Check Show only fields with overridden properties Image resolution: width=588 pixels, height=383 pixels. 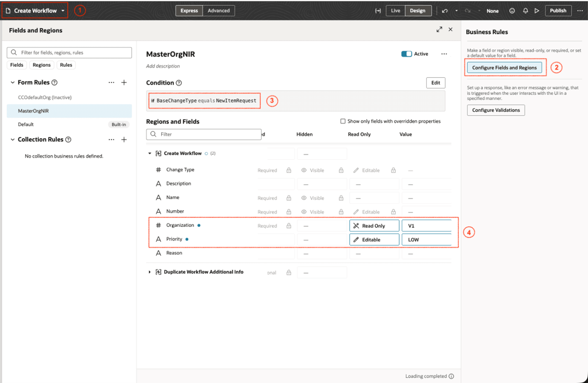[x=343, y=121]
